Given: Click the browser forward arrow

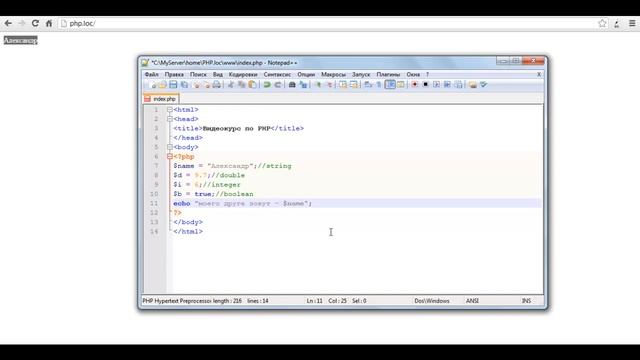Looking at the screenshot, I should [x=22, y=23].
